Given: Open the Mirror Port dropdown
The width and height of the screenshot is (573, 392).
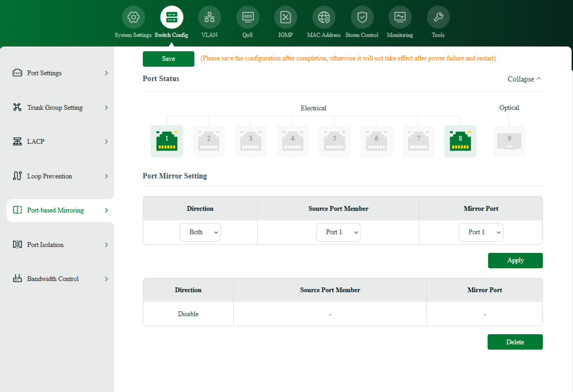Looking at the screenshot, I should (x=481, y=232).
